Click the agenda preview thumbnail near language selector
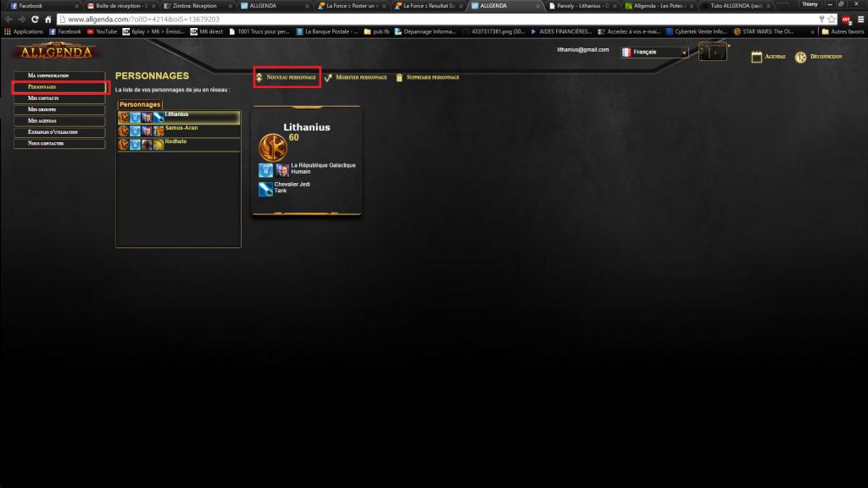Viewport: 868px width, 488px height. (x=713, y=53)
